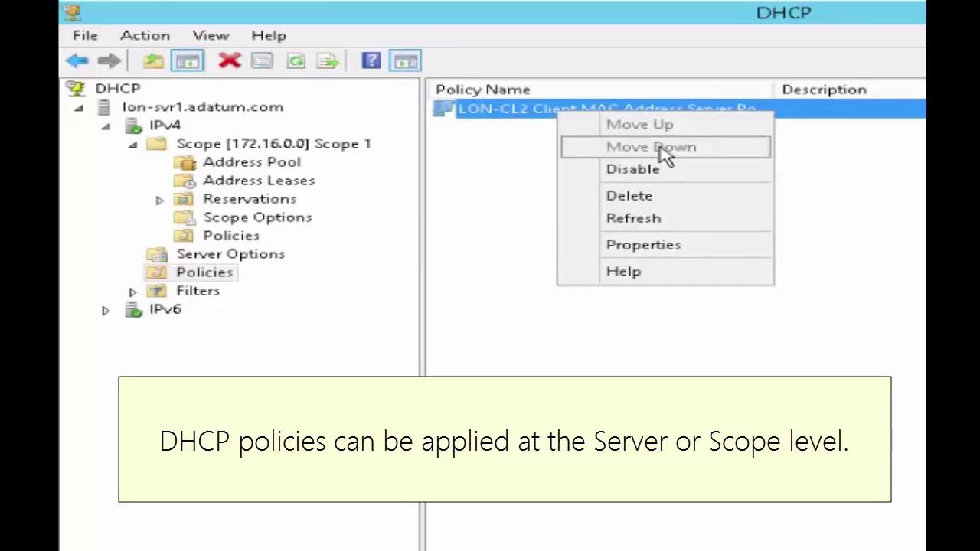Select the IPv4 node icon
The image size is (980, 551).
pos(133,126)
